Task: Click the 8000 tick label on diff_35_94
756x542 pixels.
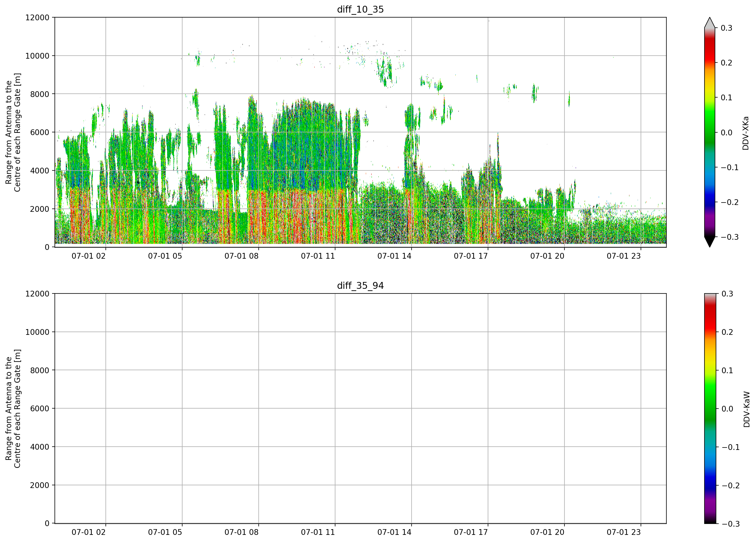Action: point(40,370)
